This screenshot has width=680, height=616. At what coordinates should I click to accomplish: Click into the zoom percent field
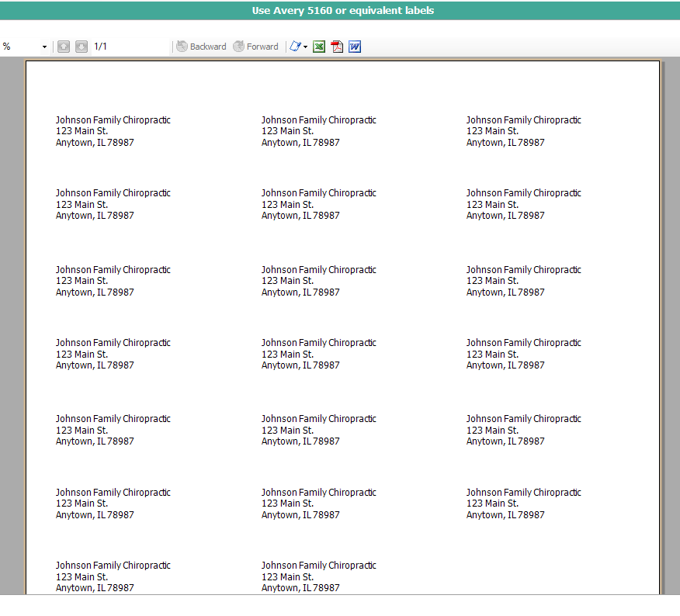coord(19,47)
